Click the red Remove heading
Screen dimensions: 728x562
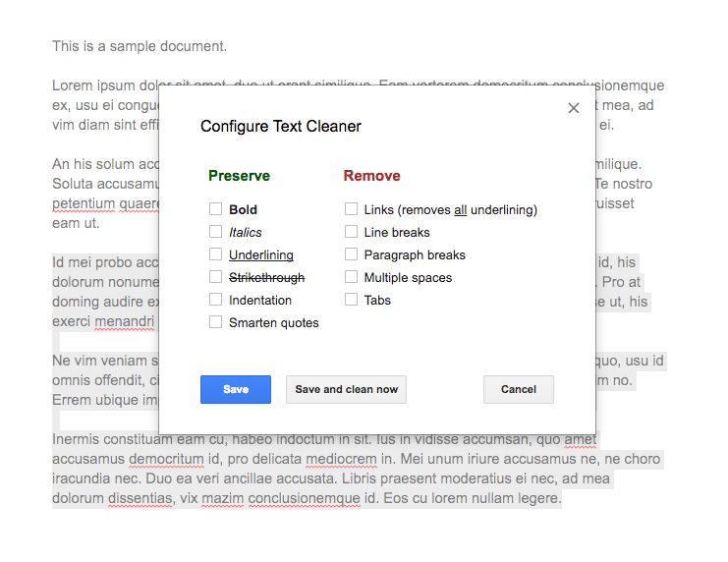coord(371,176)
